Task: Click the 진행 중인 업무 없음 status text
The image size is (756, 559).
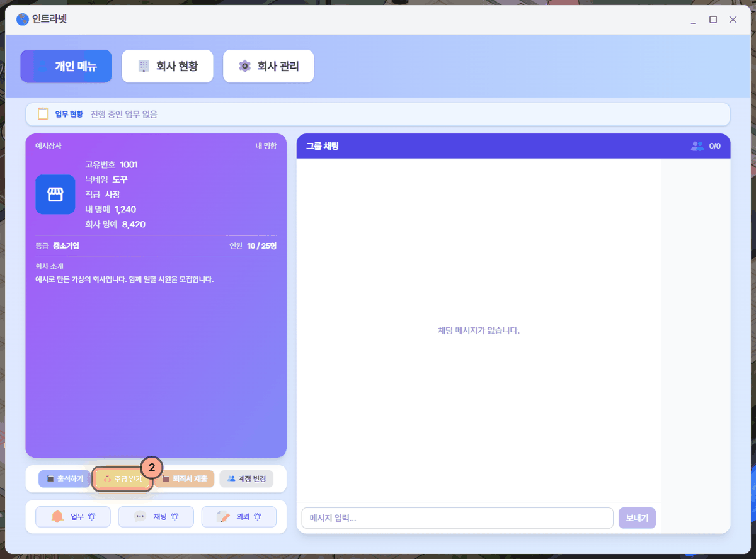Action: coord(124,114)
